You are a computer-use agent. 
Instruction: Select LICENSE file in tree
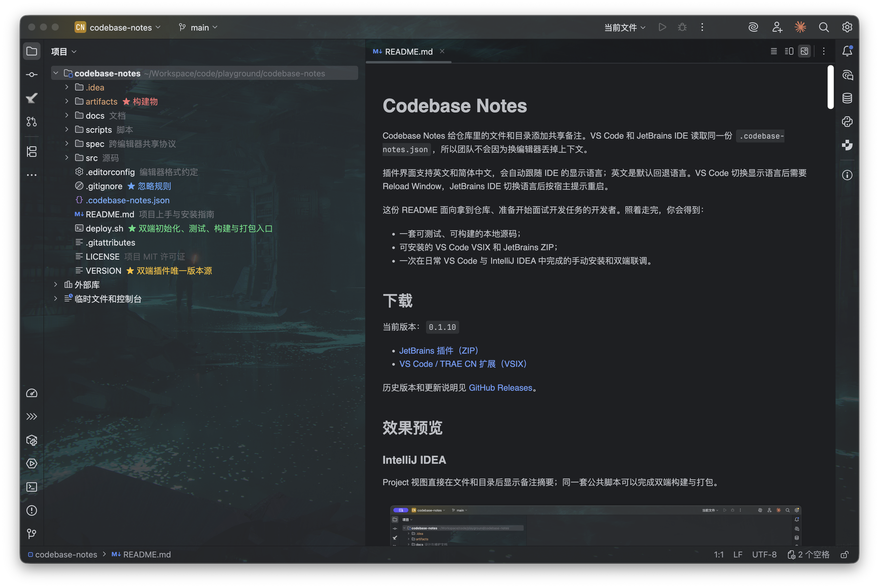(102, 256)
